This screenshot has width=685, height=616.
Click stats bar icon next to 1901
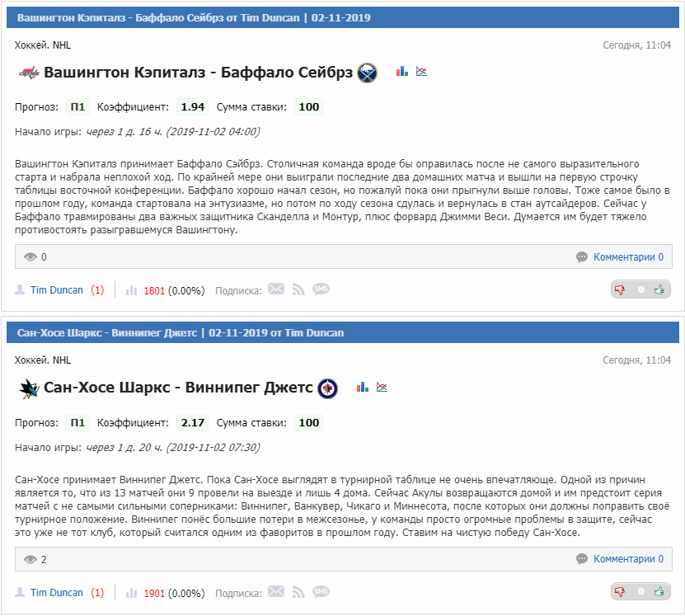pyautogui.click(x=132, y=593)
